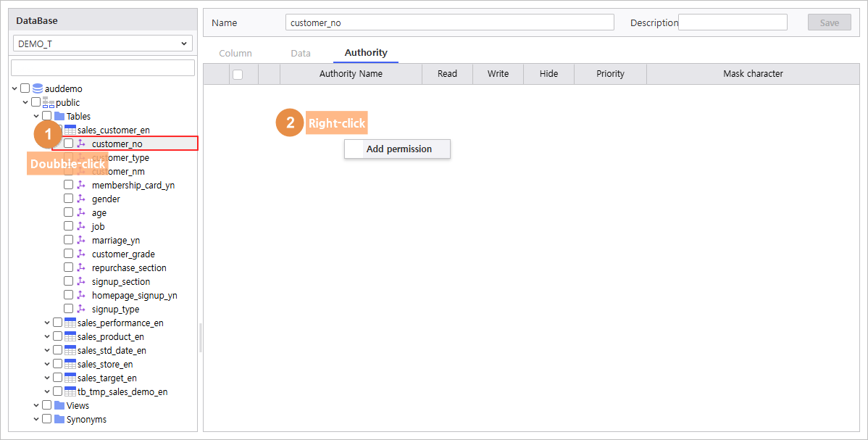Tick the select-all checkbox in Authority header
868x440 pixels.
pos(238,74)
